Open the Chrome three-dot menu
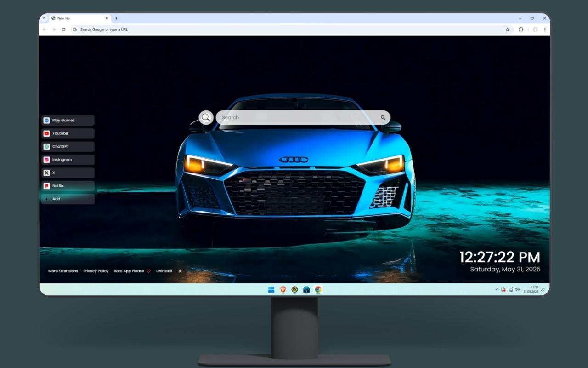 [x=545, y=29]
